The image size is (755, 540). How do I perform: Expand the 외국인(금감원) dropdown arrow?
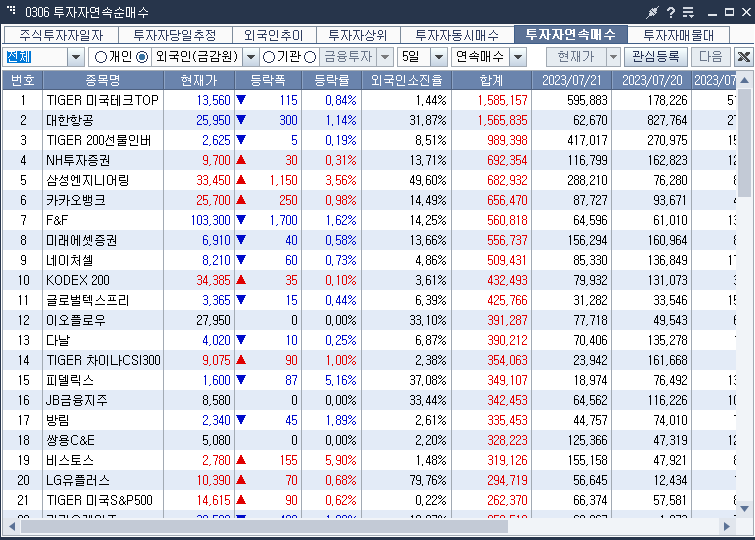[250, 57]
